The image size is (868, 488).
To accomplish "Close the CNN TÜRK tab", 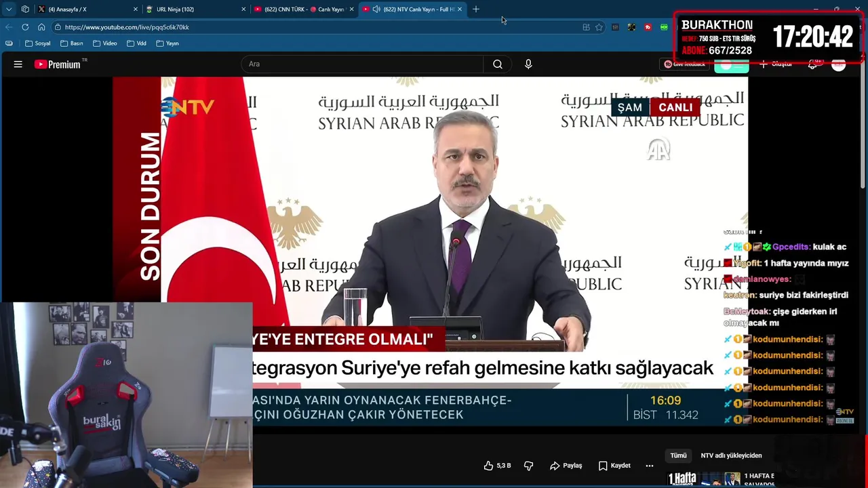I will pos(351,9).
